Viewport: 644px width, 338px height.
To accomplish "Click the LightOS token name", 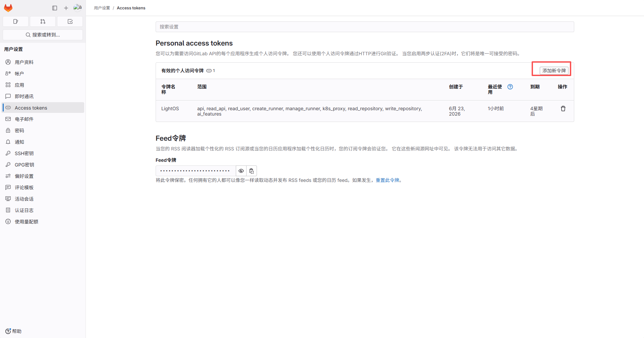I will pyautogui.click(x=170, y=109).
